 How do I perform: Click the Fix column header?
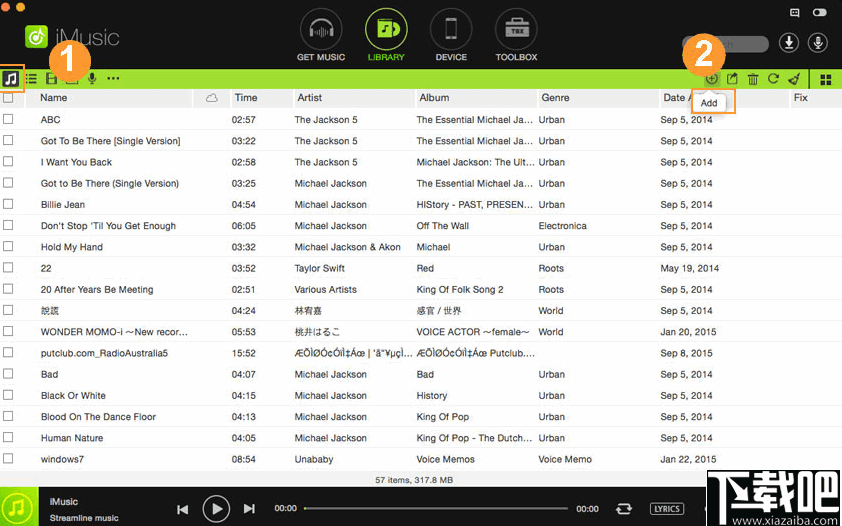click(x=801, y=98)
